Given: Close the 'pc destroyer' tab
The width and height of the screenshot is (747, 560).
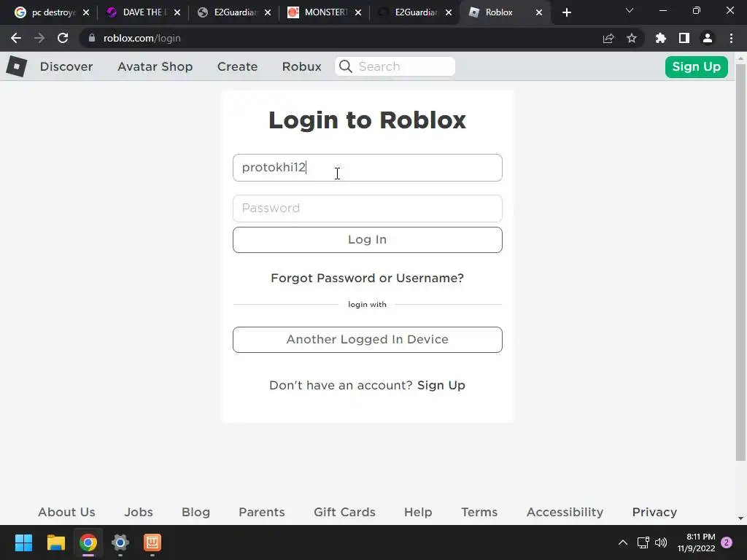Looking at the screenshot, I should 86,13.
